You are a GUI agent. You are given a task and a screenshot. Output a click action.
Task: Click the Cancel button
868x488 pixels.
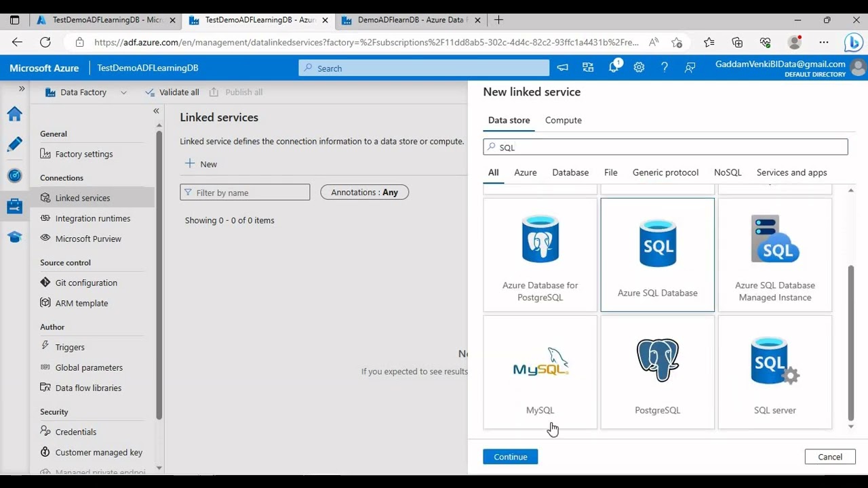tap(830, 457)
